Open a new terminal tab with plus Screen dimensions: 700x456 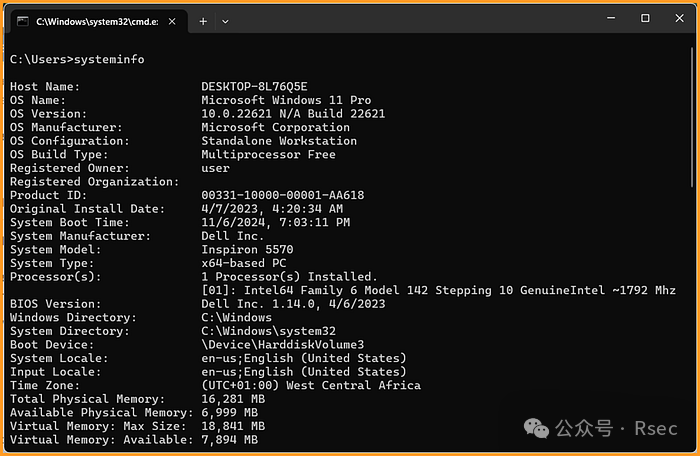coord(203,20)
